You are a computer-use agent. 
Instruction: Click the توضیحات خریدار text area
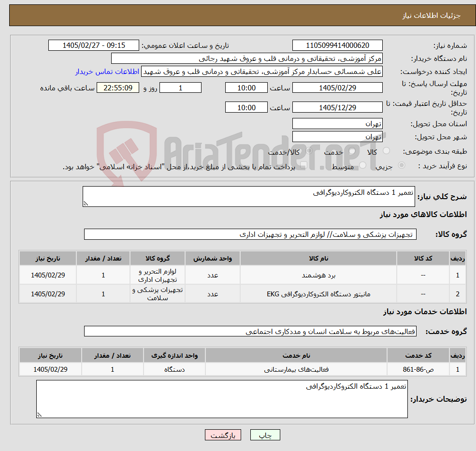tap(222, 399)
